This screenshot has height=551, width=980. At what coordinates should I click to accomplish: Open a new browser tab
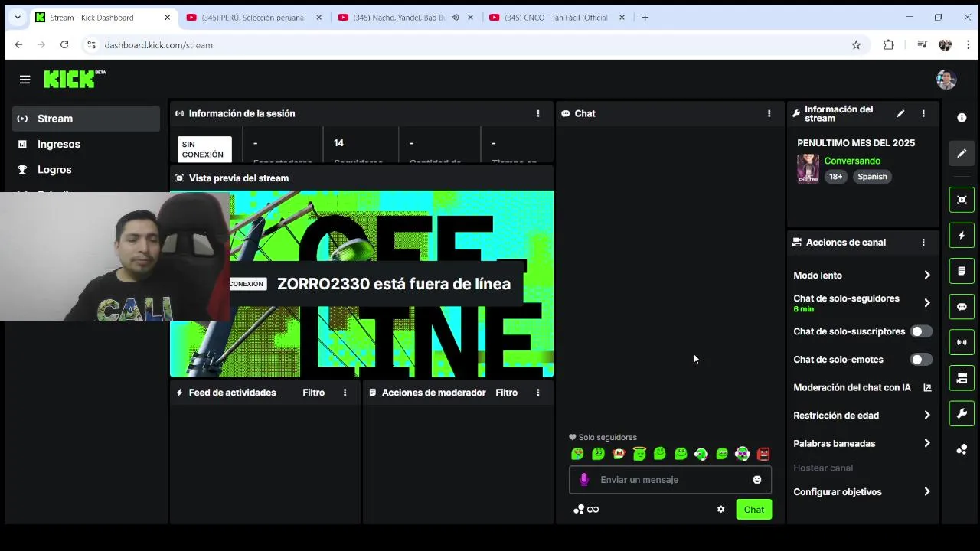click(645, 18)
